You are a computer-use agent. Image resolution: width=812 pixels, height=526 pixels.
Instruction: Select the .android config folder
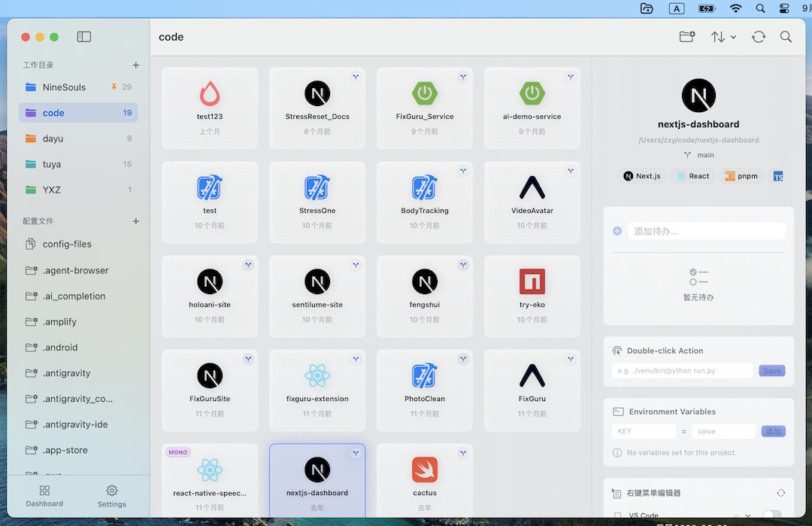[x=78, y=347]
